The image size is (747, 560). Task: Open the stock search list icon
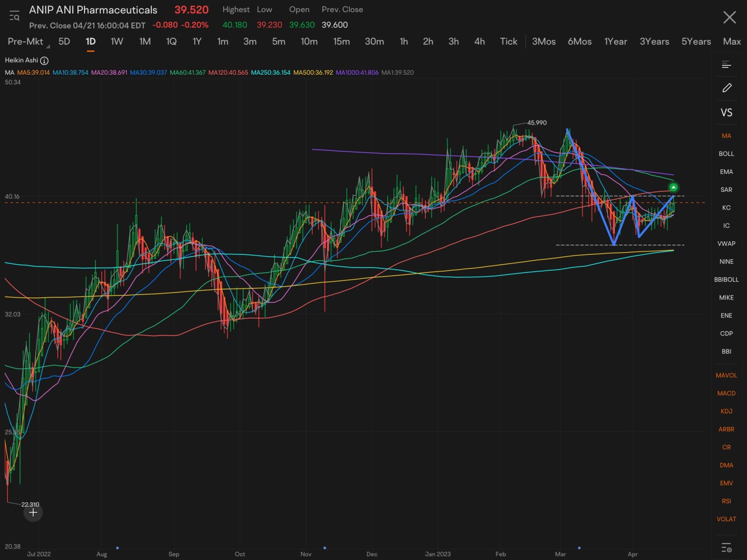[14, 16]
